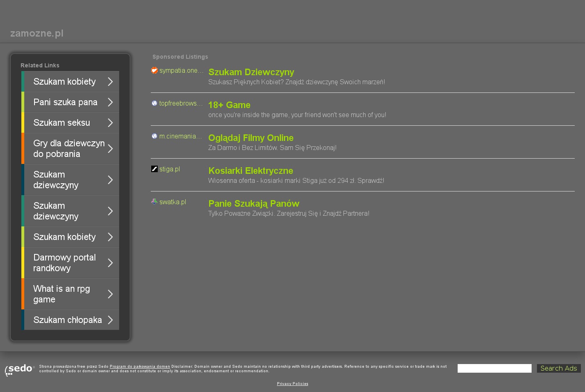Open the Darmowy portal randkowy related link
Image resolution: width=585 pixels, height=392 pixels.
[x=64, y=263]
